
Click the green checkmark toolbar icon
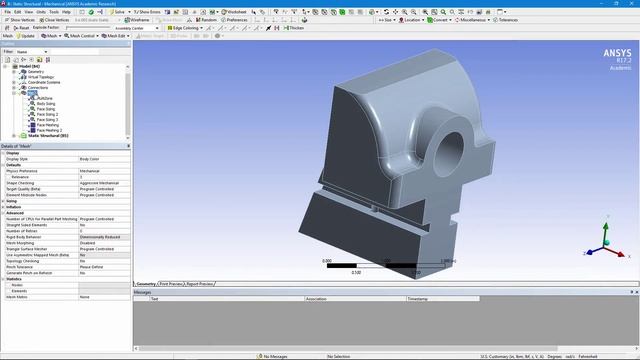pos(91,12)
